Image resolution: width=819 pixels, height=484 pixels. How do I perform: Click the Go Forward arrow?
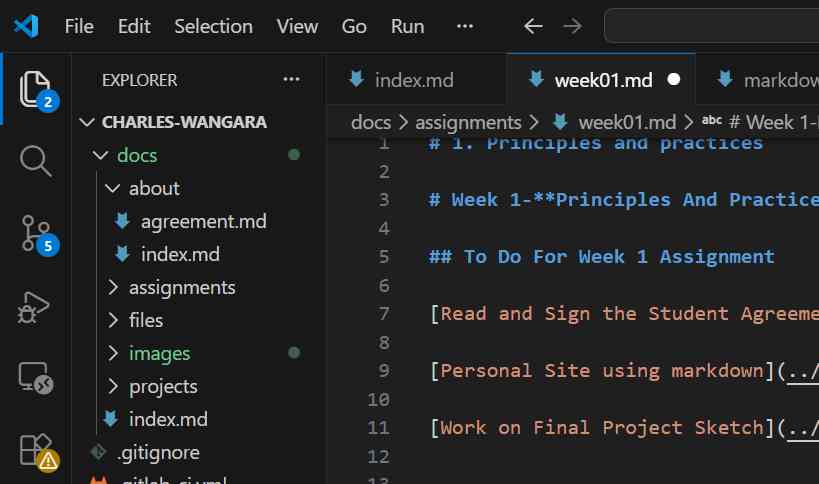(573, 27)
